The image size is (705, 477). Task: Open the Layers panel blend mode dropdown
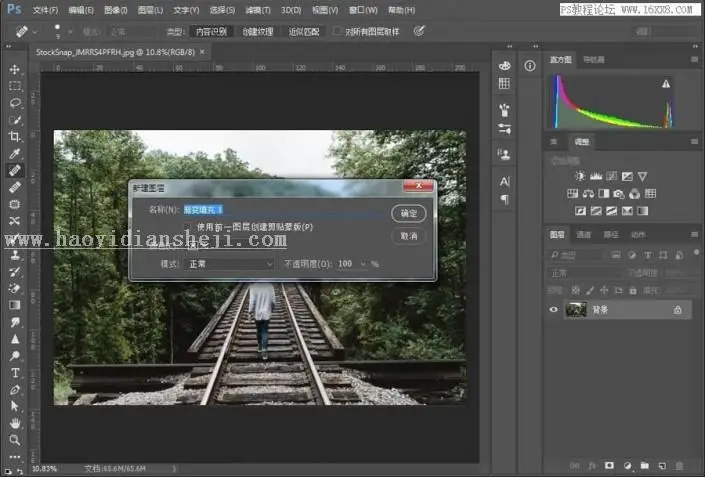tap(583, 273)
